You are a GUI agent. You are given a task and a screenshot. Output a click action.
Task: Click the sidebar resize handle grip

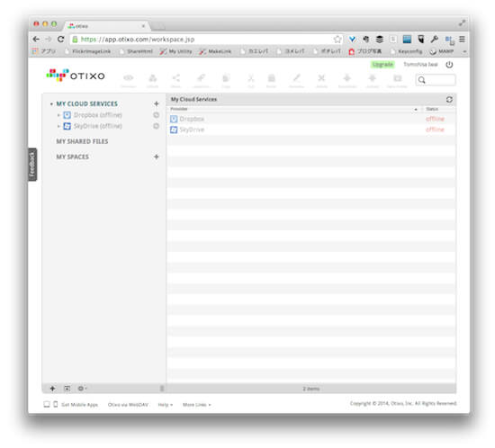[162, 389]
